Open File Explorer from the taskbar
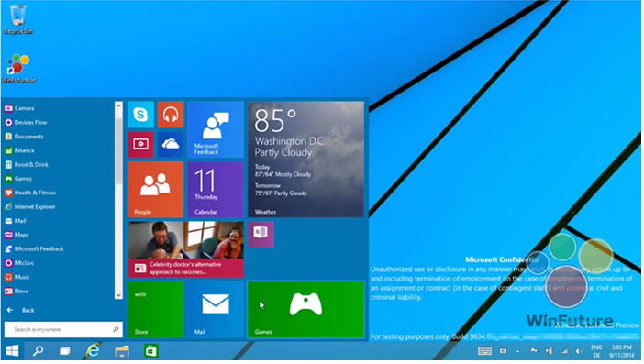This screenshot has width=644, height=364. [x=122, y=351]
